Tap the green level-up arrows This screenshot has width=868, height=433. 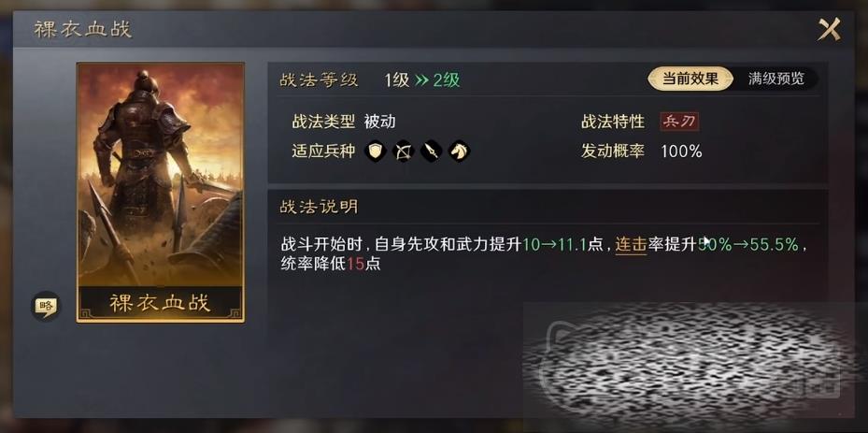click(x=421, y=81)
